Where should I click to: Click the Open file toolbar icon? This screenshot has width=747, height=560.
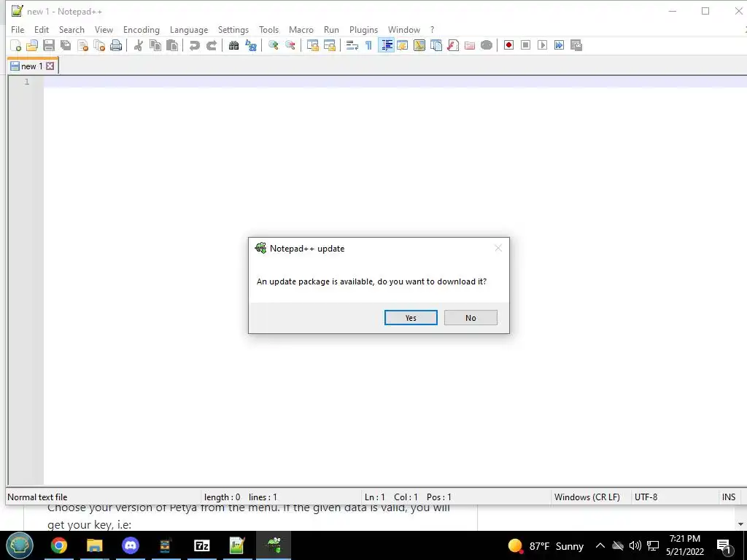point(32,45)
